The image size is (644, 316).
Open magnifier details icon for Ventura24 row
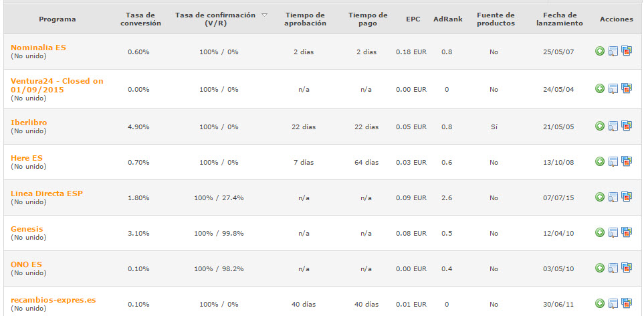pos(613,89)
